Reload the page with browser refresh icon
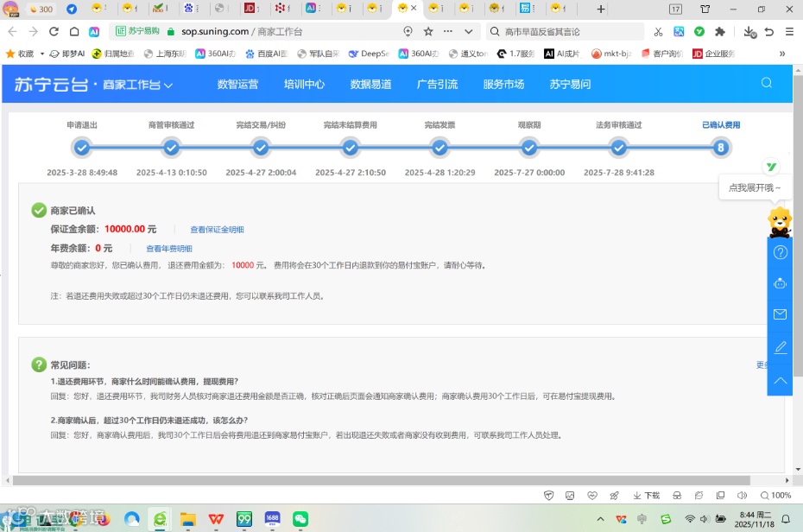This screenshot has height=532, width=803. point(54,32)
